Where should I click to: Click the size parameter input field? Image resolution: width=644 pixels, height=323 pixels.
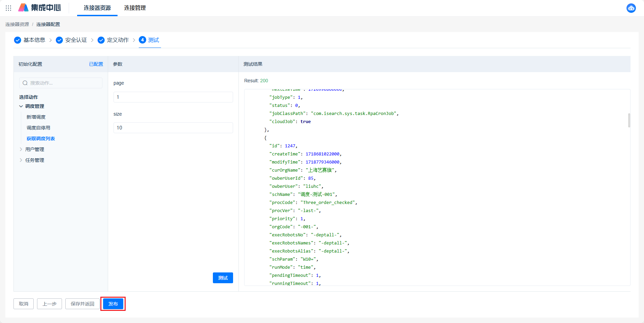pos(173,128)
